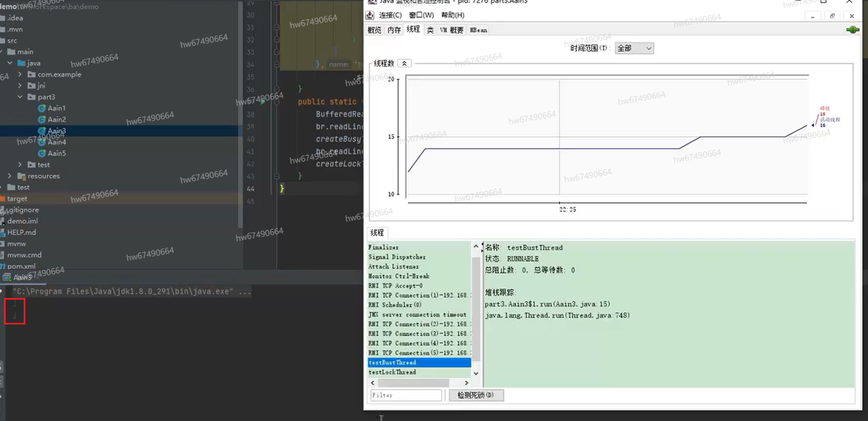Click the JConsole Java icon in menu bar
Screen dimensions: 868x421
371,15
